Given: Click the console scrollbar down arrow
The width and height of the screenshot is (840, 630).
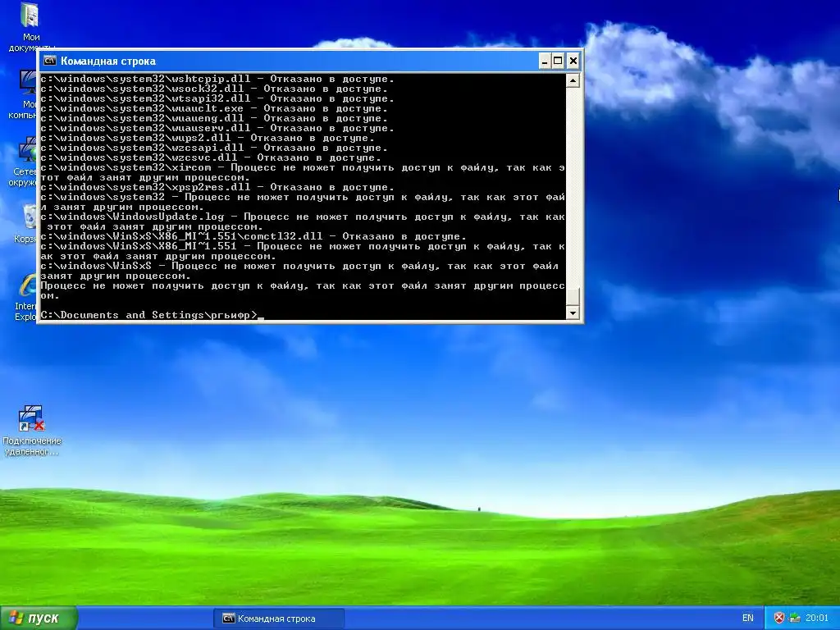Looking at the screenshot, I should pos(573,313).
